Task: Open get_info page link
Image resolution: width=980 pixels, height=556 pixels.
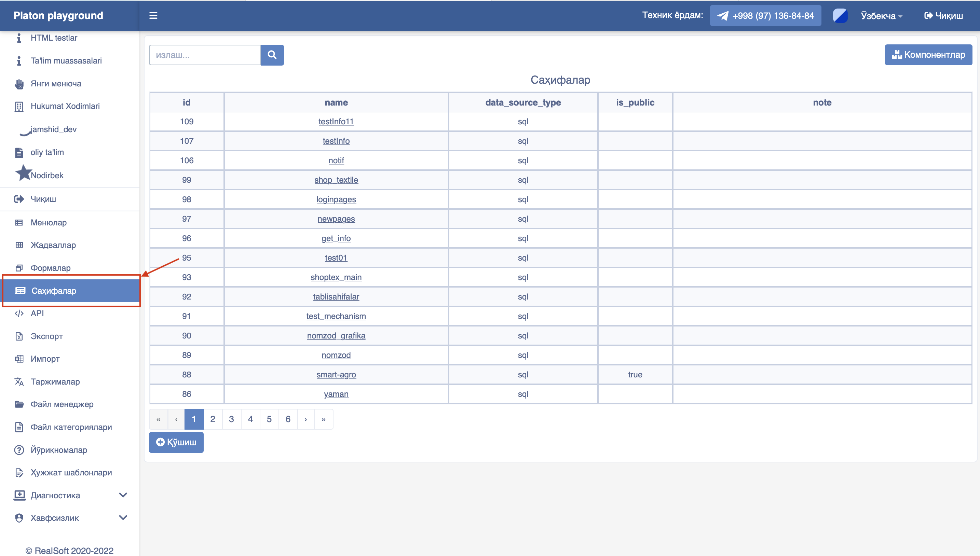Action: coord(336,238)
